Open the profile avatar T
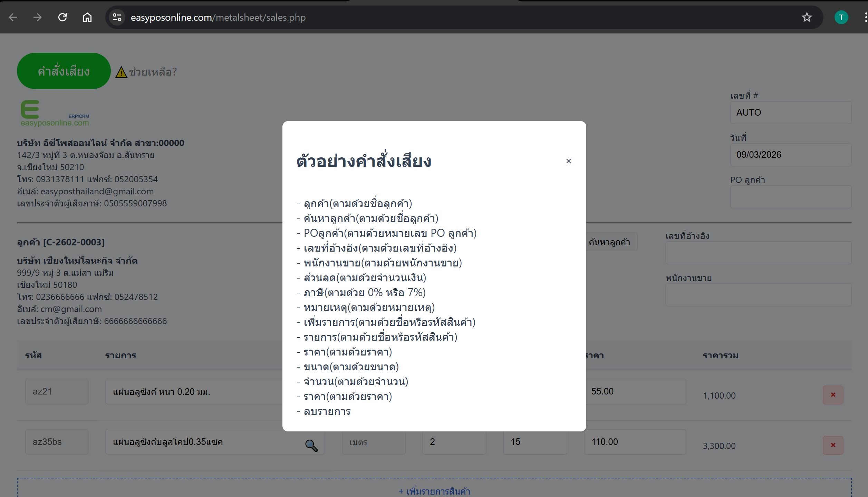 (x=841, y=17)
